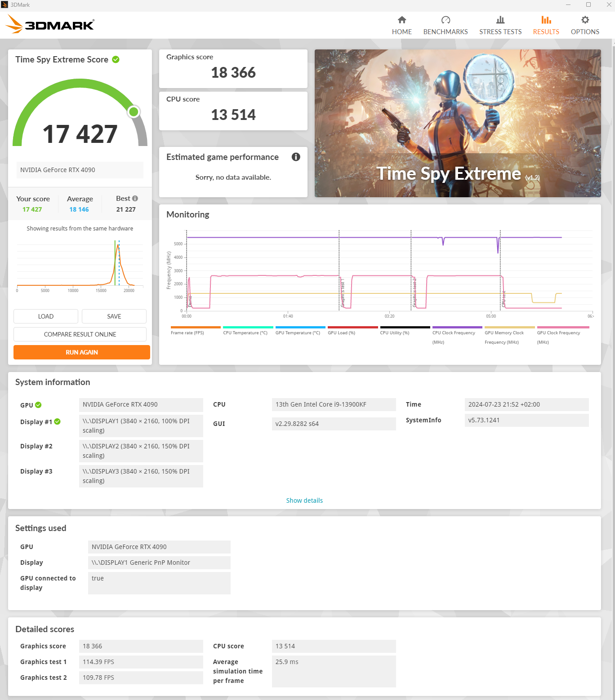Minimize the 3DMark window
615x700 pixels.
click(568, 4)
